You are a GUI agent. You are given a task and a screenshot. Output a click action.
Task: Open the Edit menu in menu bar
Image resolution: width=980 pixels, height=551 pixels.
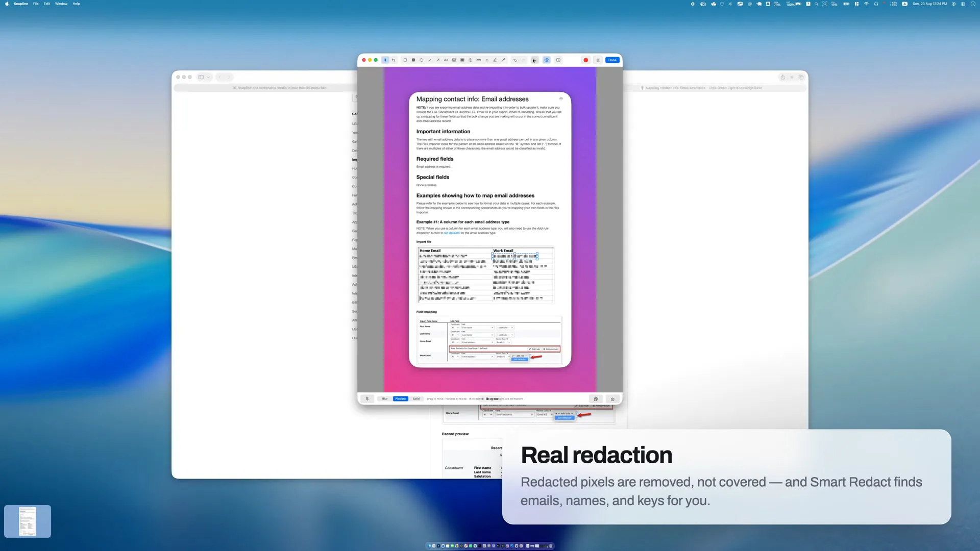point(46,4)
